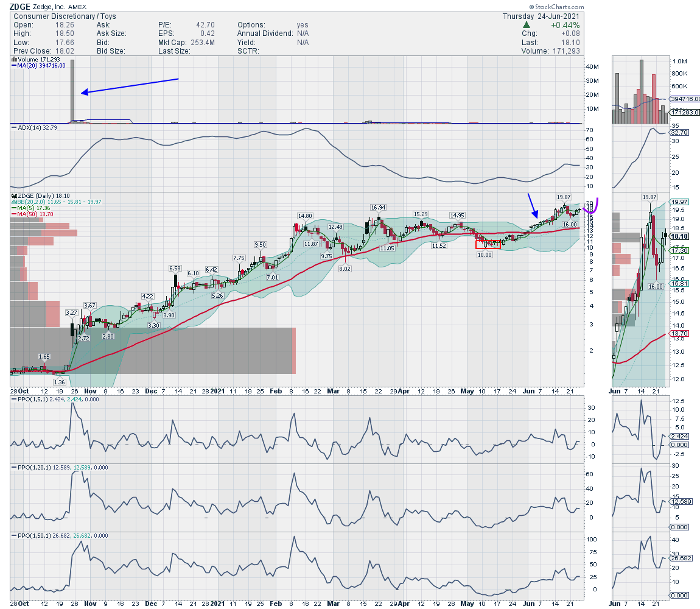Click the 12.589 PPO value tag
Image resolution: width=700 pixels, height=609 pixels.
tap(681, 501)
